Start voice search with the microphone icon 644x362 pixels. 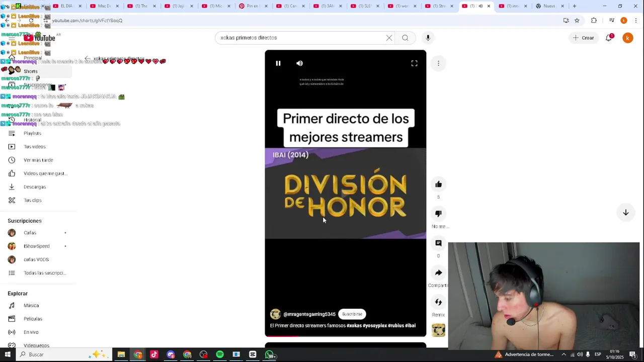[x=428, y=38]
